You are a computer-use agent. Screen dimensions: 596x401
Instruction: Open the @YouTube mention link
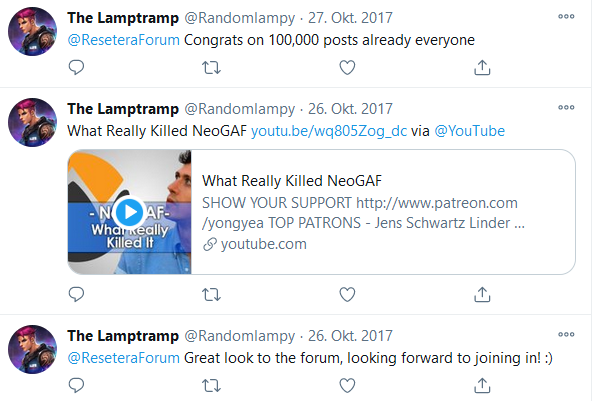(469, 131)
